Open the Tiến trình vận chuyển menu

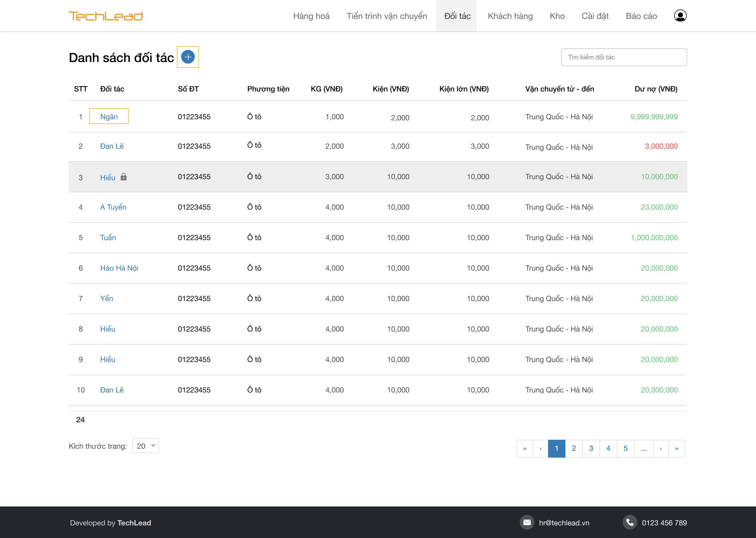tap(387, 16)
